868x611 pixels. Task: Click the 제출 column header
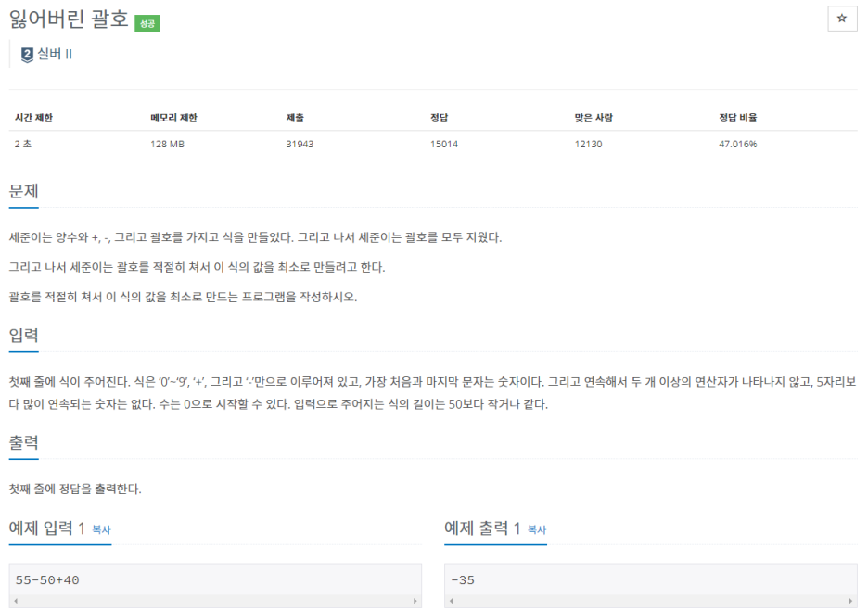coord(295,118)
